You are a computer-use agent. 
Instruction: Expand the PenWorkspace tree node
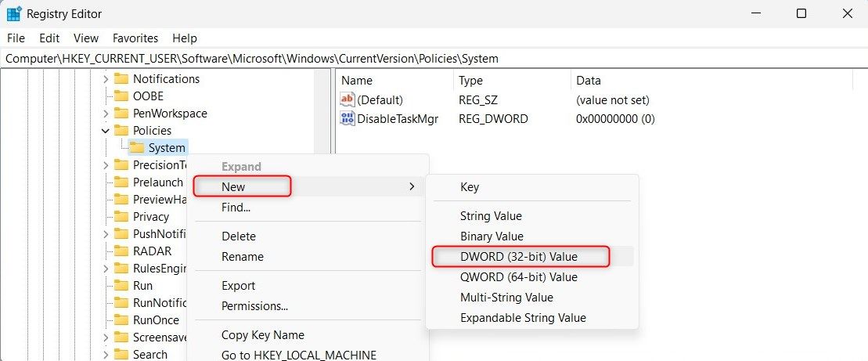click(x=106, y=114)
